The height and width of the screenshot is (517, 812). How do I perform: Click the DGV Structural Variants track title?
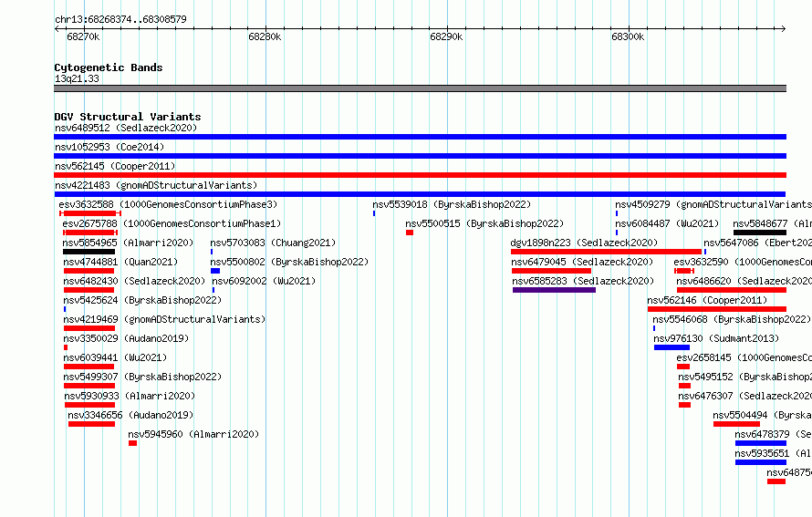pyautogui.click(x=128, y=117)
